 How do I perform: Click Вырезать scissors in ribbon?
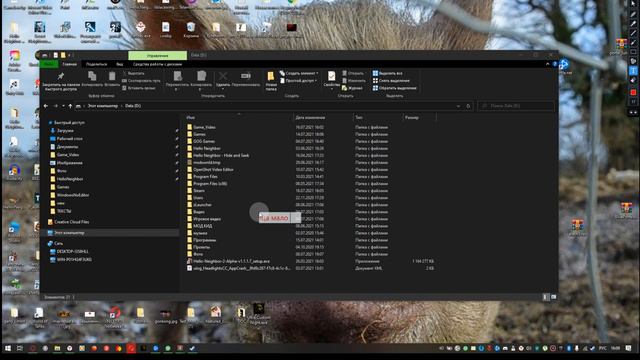pyautogui.click(x=133, y=73)
